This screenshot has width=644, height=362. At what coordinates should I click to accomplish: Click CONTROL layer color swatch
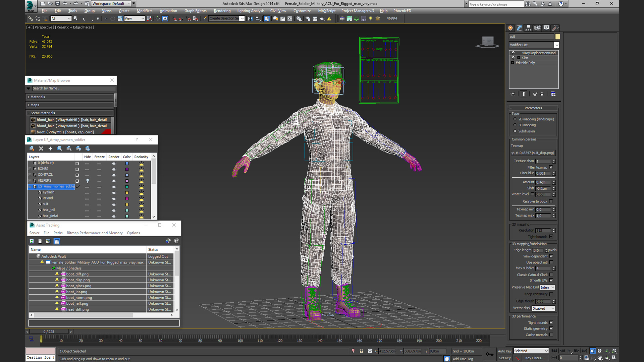(127, 175)
